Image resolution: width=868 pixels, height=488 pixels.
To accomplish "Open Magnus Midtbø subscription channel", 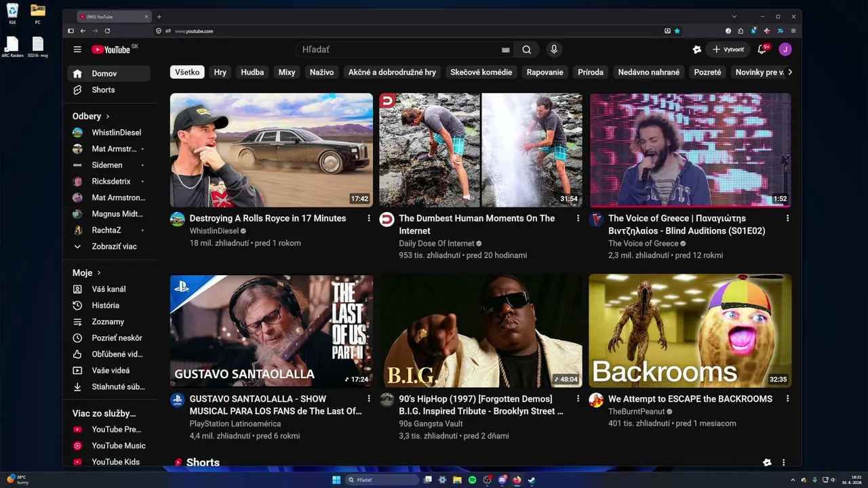I will tap(108, 213).
